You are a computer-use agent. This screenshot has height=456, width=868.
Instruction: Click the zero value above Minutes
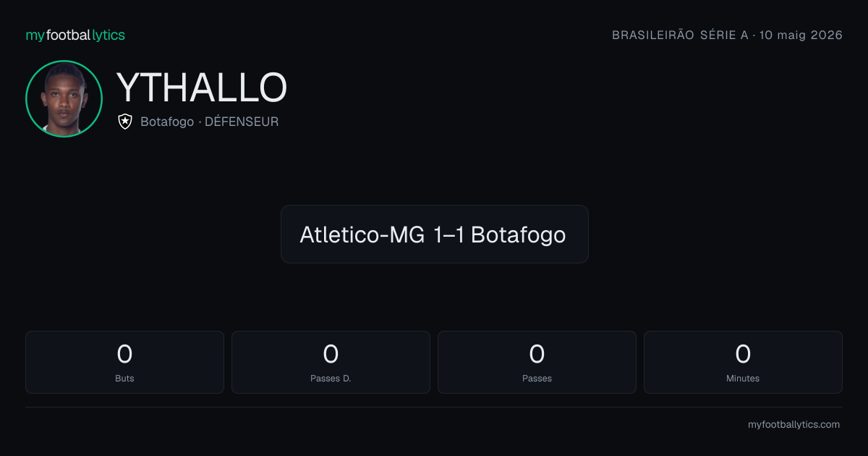(x=743, y=354)
